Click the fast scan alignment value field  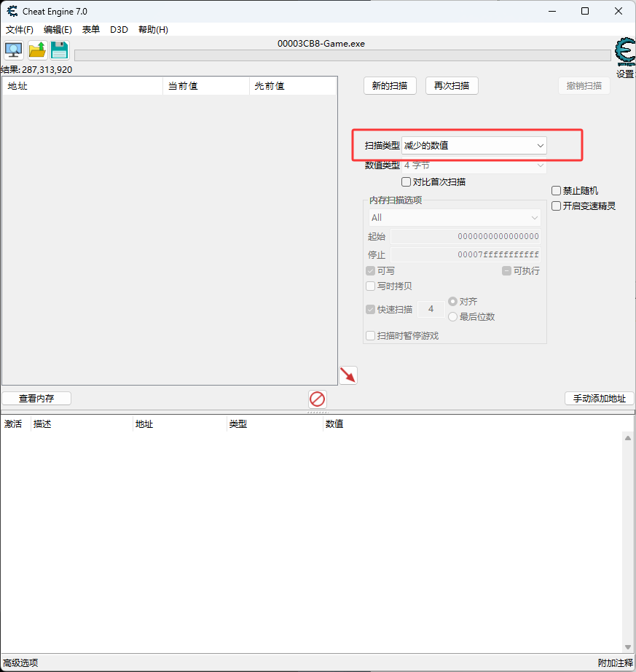tap(431, 309)
